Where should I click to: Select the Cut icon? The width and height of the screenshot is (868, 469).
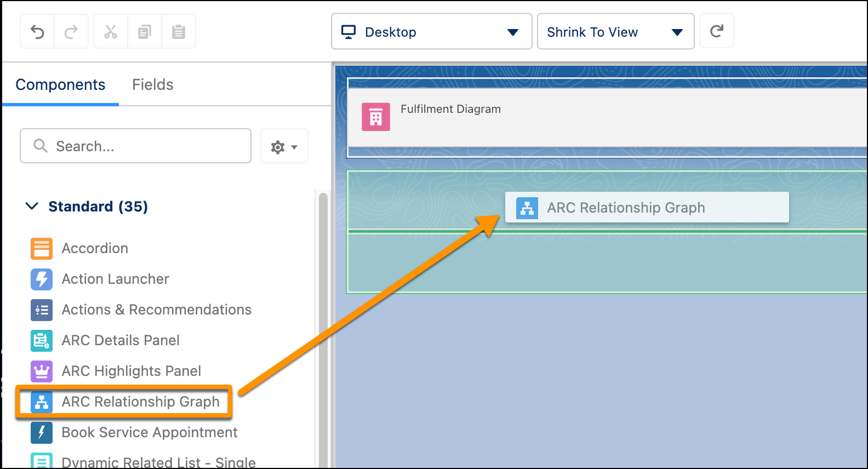coord(110,31)
